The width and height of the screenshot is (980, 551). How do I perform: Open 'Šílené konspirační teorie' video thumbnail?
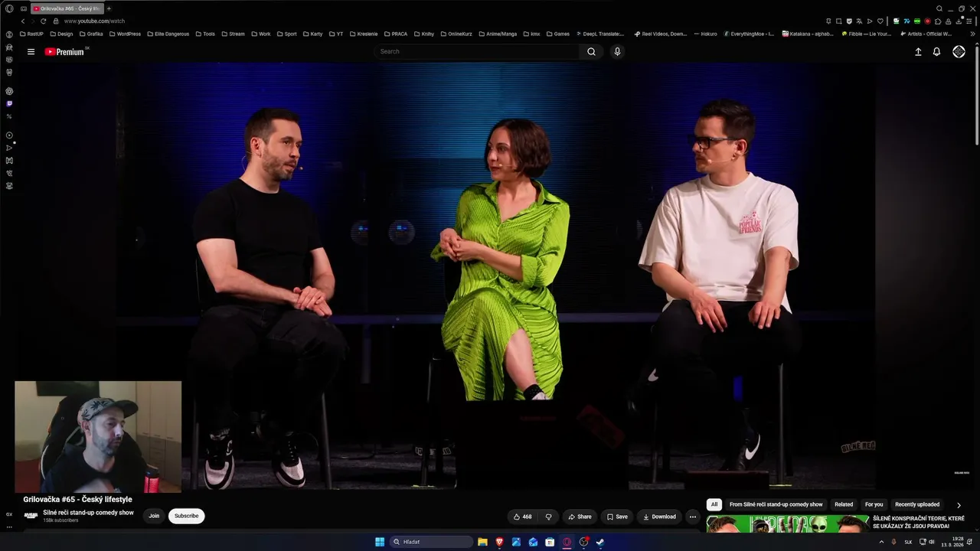point(788,523)
